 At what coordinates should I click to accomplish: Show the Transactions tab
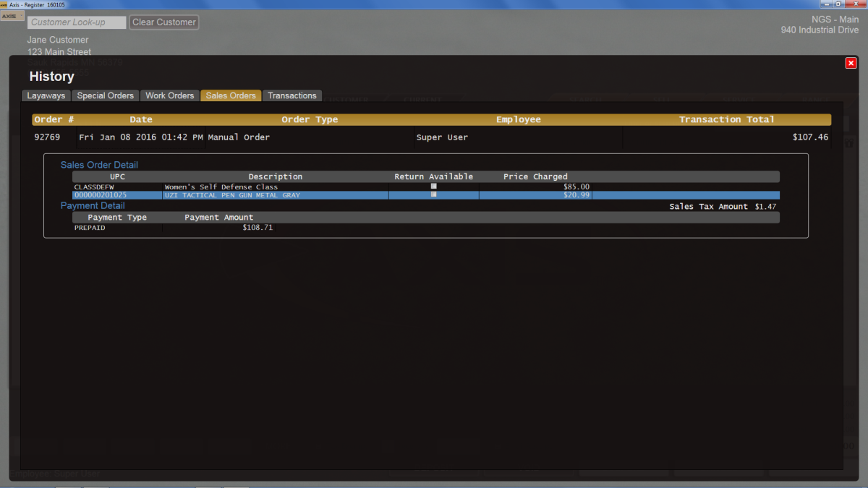pos(292,95)
